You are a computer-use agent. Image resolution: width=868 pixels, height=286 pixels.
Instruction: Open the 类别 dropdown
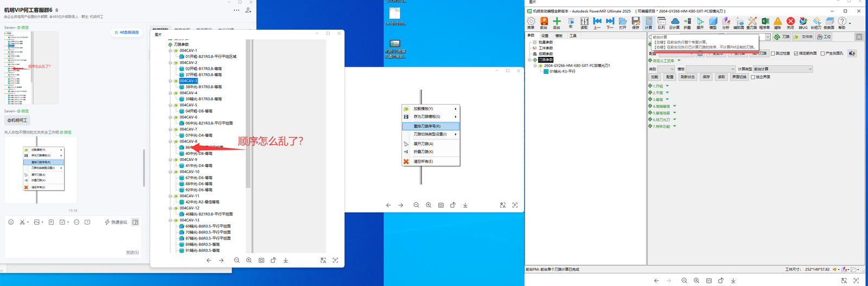click(x=666, y=69)
